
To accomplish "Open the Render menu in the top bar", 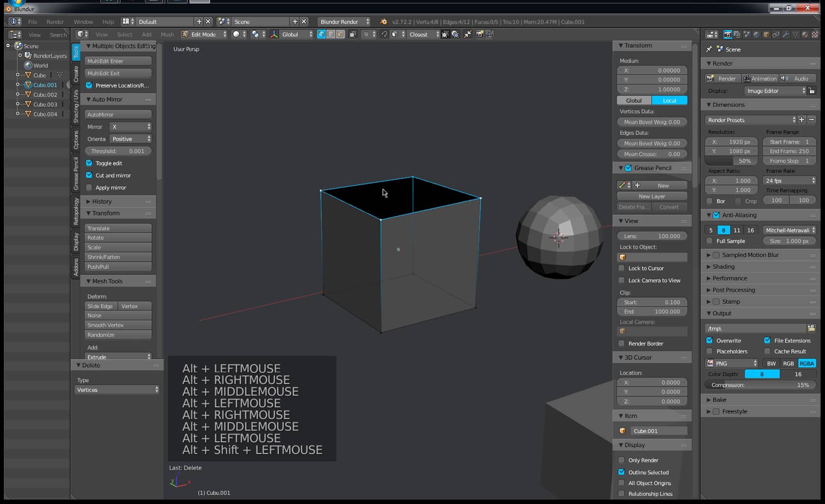I will [x=55, y=21].
